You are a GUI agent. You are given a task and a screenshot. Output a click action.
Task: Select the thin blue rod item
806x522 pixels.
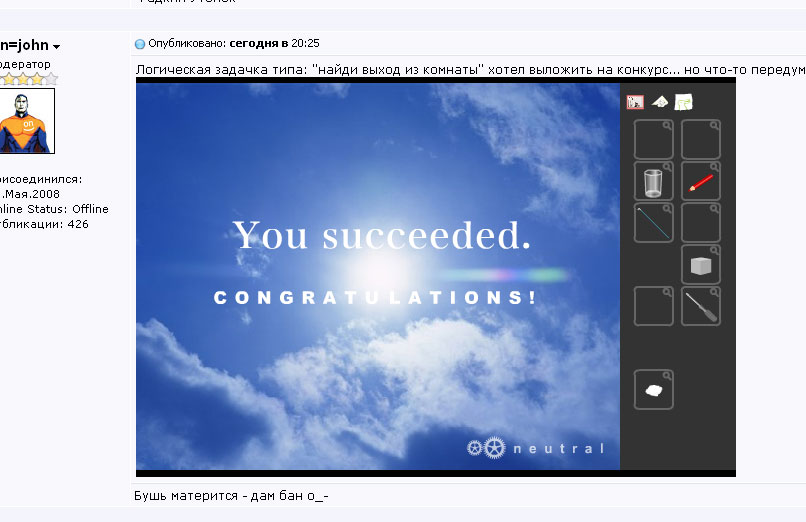tap(653, 223)
